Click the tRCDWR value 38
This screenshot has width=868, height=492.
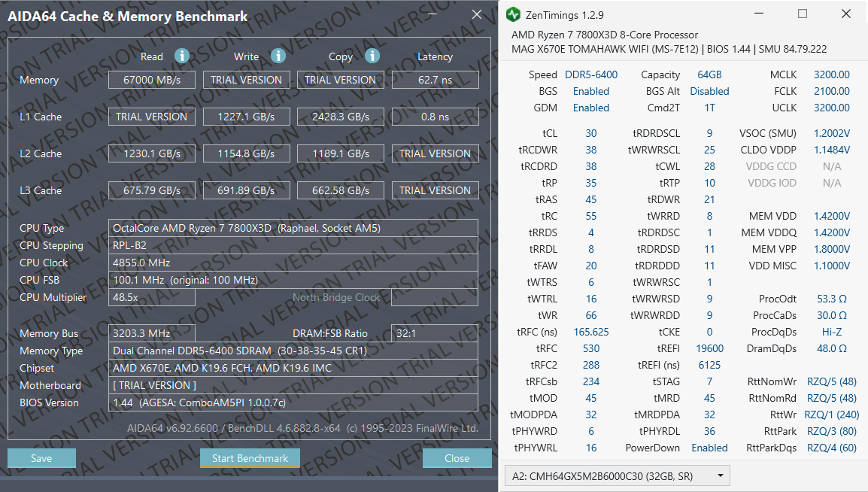point(591,150)
